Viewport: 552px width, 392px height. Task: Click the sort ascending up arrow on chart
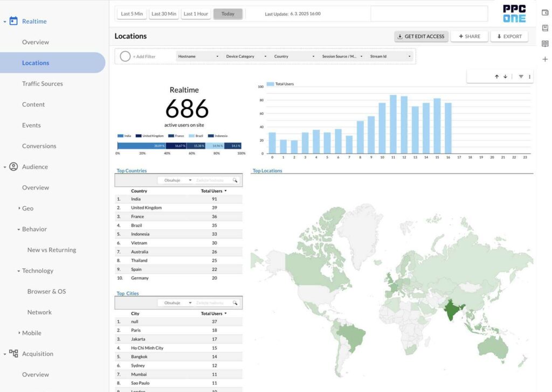(x=496, y=77)
